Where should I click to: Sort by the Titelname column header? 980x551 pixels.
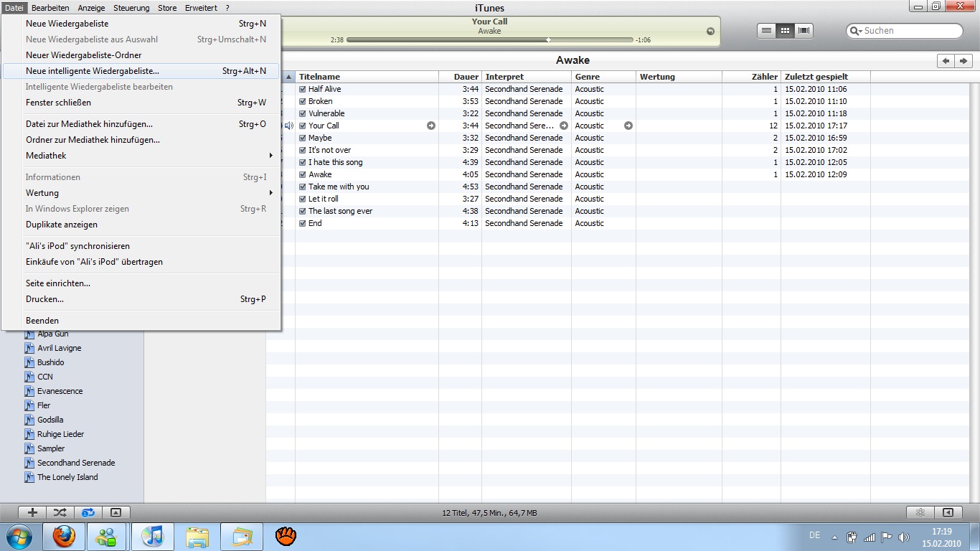coord(367,77)
